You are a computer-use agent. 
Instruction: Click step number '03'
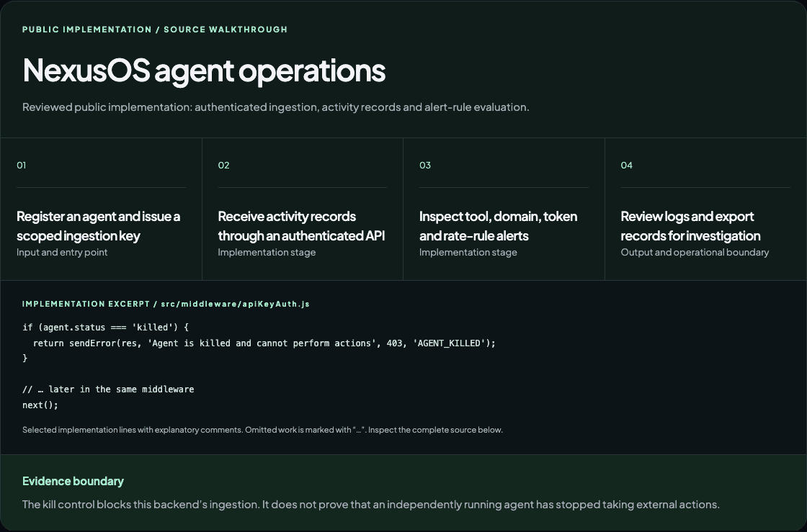(425, 165)
